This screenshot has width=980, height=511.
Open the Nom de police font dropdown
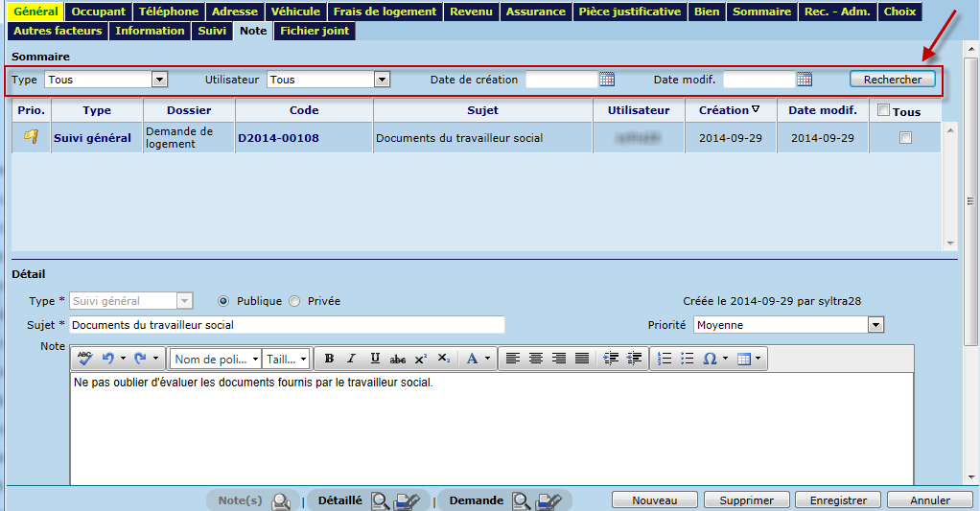coord(215,359)
